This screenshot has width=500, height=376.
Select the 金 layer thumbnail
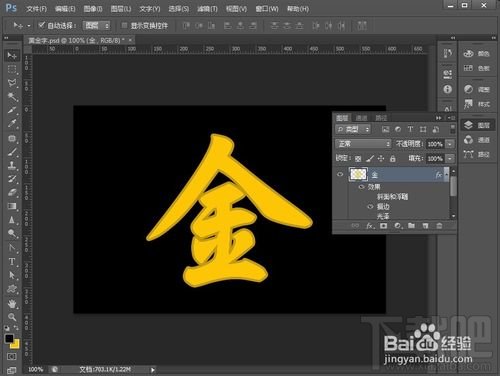point(358,174)
